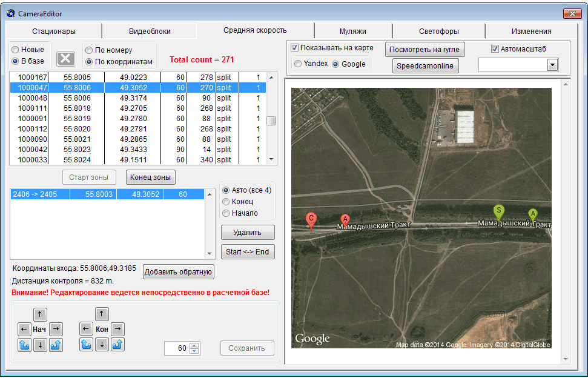588x378 pixels.
Task: Click the Конец зоны button
Action: coord(150,177)
